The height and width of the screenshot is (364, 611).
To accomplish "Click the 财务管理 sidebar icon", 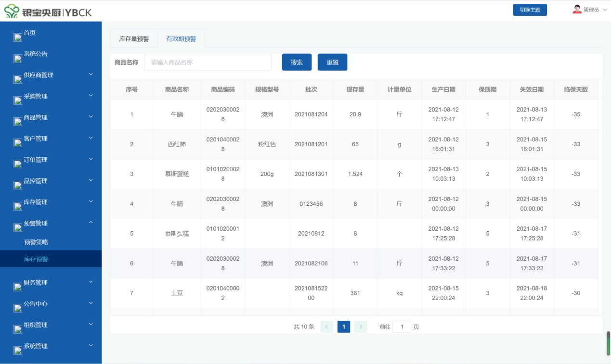I will [18, 287].
